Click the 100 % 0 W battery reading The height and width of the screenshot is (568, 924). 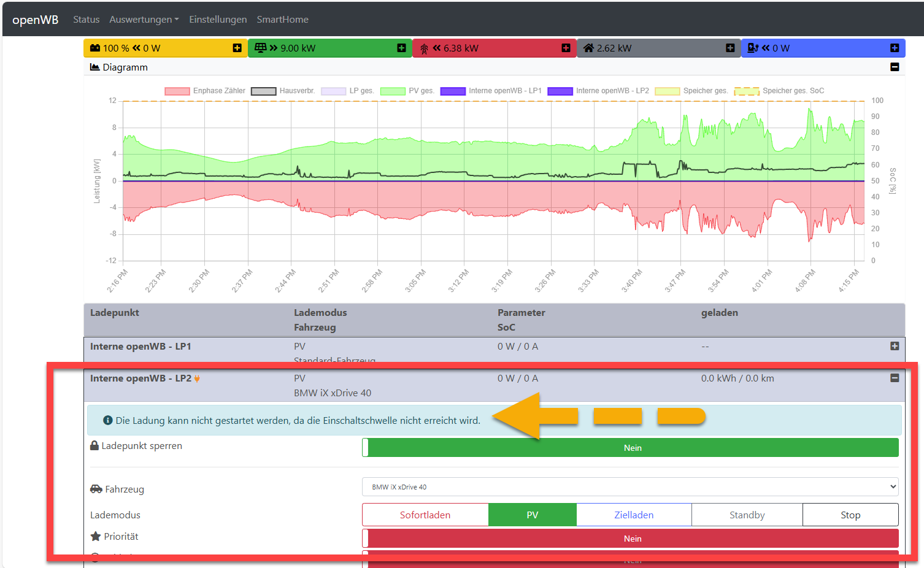(131, 48)
